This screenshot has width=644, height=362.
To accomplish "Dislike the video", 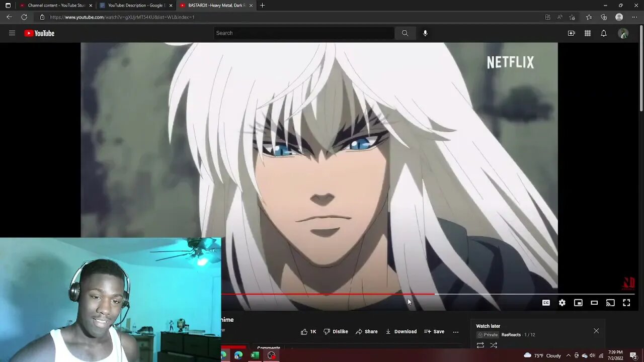I will pos(336,332).
